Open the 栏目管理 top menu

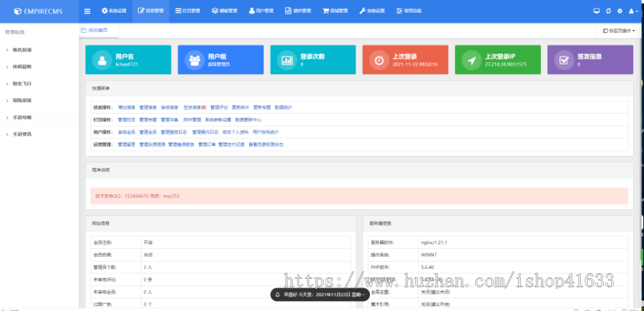point(187,11)
